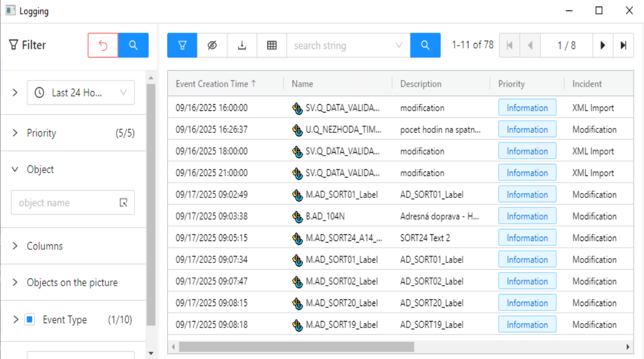Viewport: 644px width, 359px height.
Task: Click the blue search button in Filter panel
Action: coord(133,45)
